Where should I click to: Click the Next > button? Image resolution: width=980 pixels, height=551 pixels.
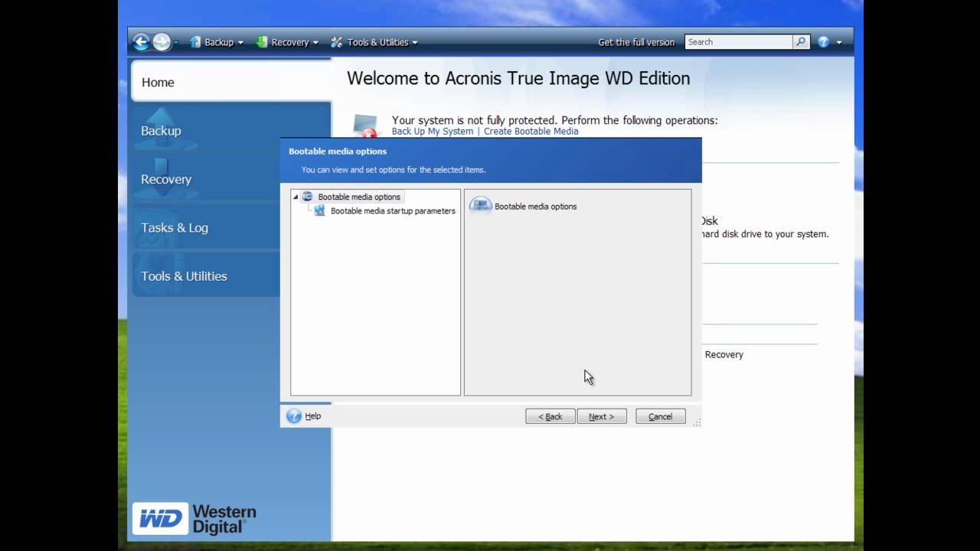click(x=602, y=416)
